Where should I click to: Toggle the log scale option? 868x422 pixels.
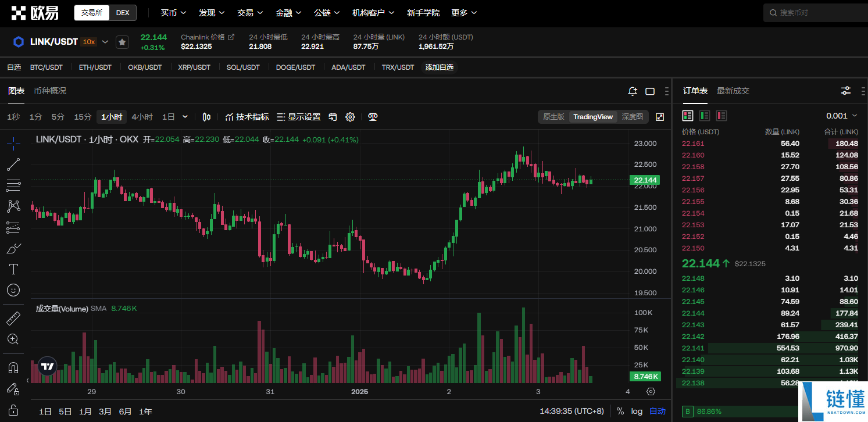tap(637, 411)
